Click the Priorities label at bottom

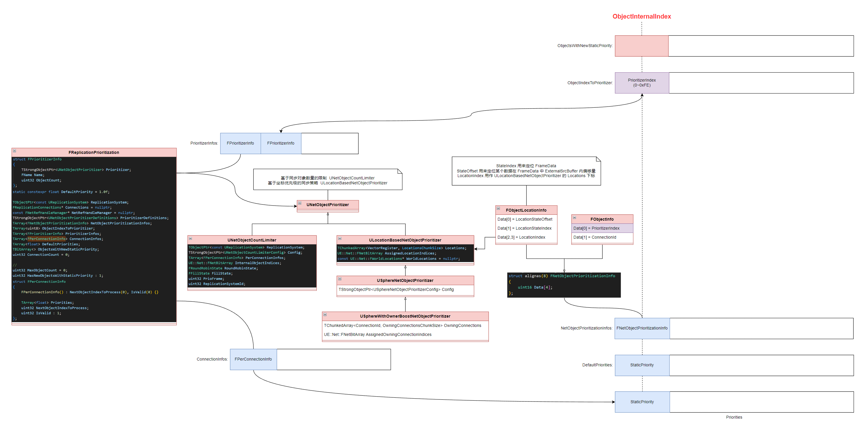[x=734, y=417]
